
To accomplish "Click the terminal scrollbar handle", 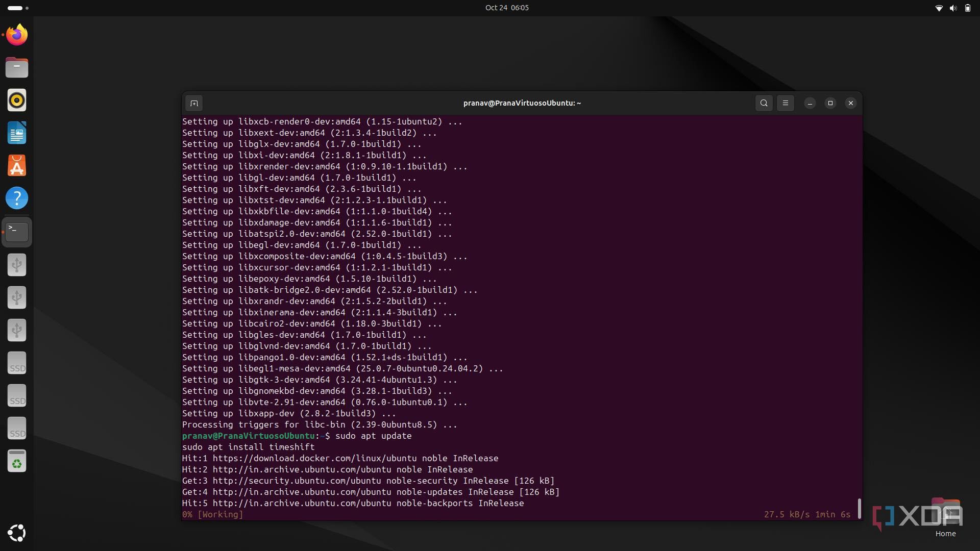I will 860,509.
